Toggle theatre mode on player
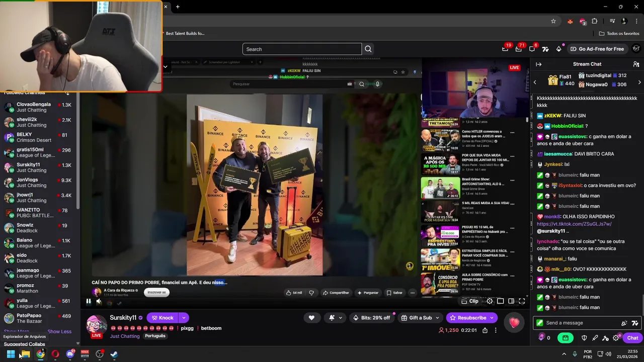Viewport: 644px width, 362px height. [511, 301]
